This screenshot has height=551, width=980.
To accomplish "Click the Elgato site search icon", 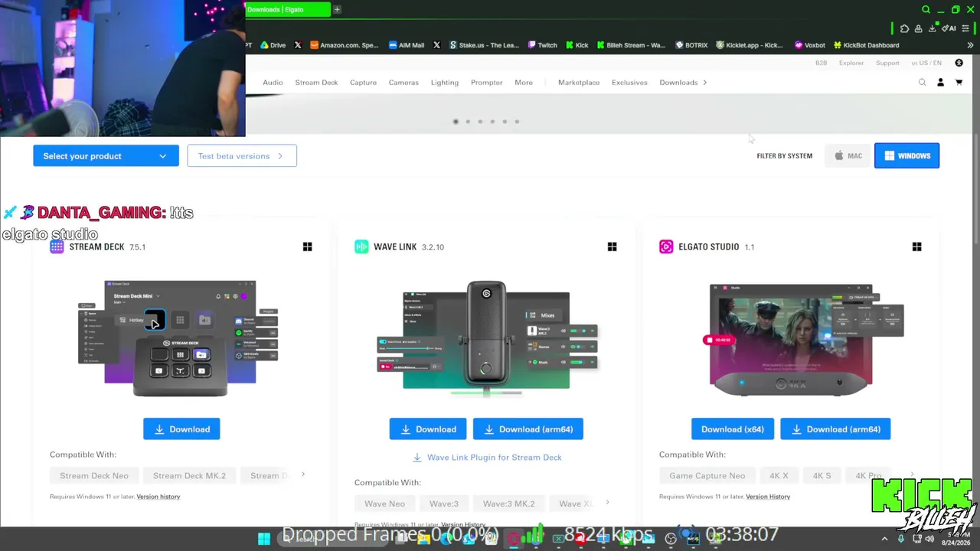I will (x=922, y=83).
